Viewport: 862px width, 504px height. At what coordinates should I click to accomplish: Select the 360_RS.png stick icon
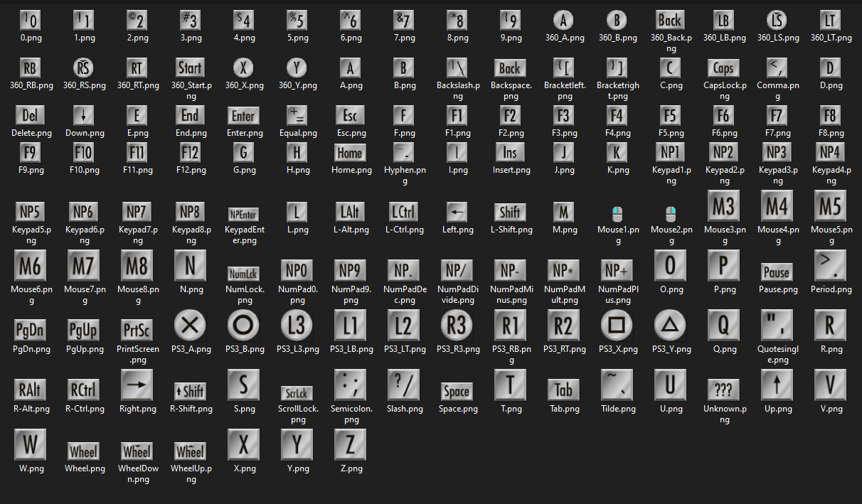pyautogui.click(x=83, y=68)
